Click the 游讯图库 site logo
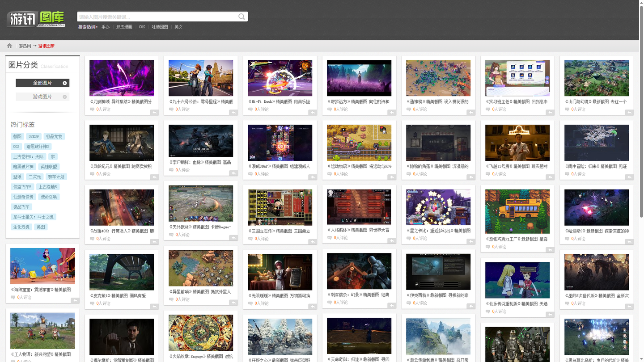Image resolution: width=644 pixels, height=362 pixels. point(36,19)
